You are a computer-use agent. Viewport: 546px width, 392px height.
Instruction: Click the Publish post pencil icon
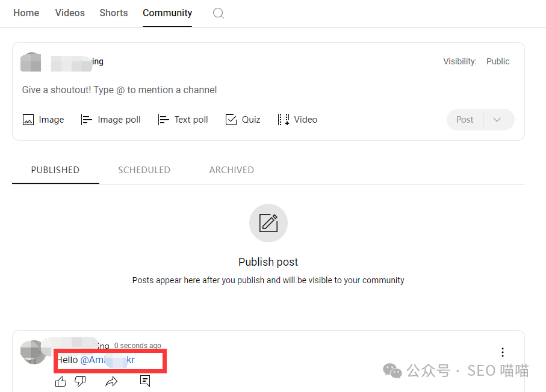coord(268,223)
